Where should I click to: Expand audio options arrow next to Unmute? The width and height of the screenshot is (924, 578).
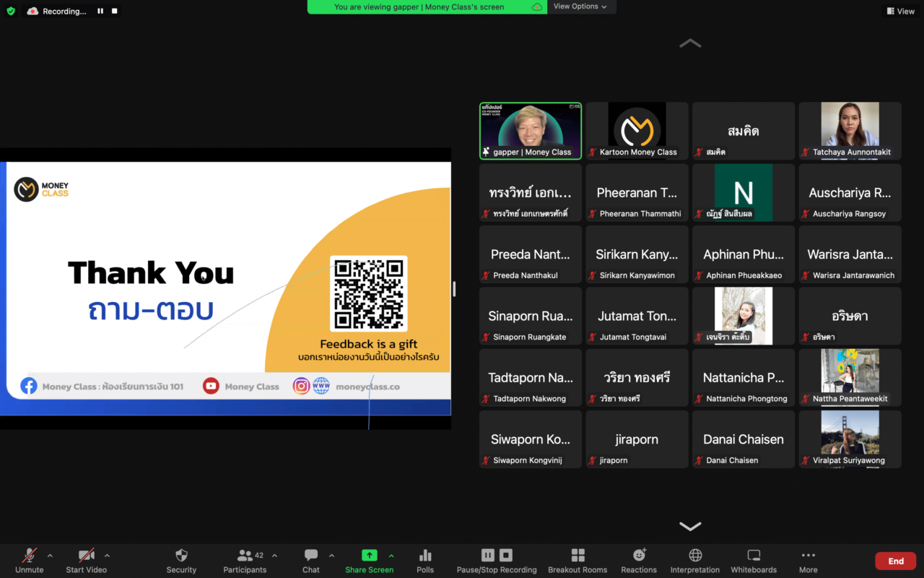[x=50, y=556]
